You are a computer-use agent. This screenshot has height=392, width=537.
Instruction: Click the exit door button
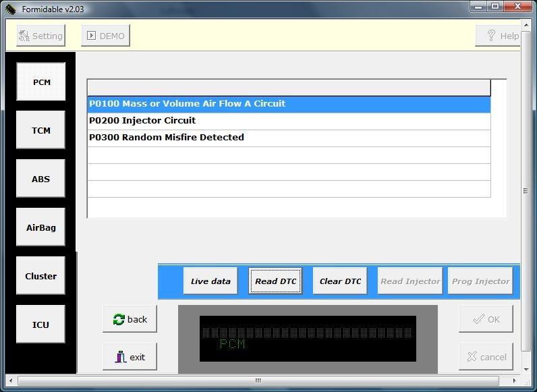coord(130,357)
